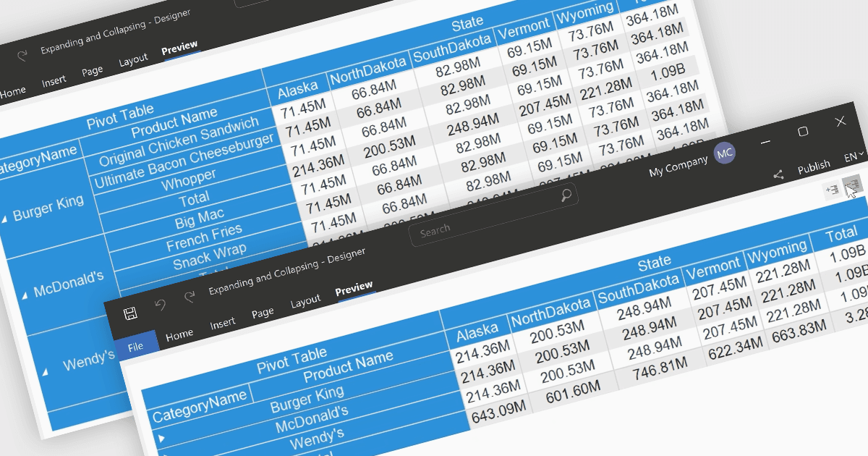Click the Whopper row in back window
This screenshot has height=456, width=868.
[x=189, y=180]
